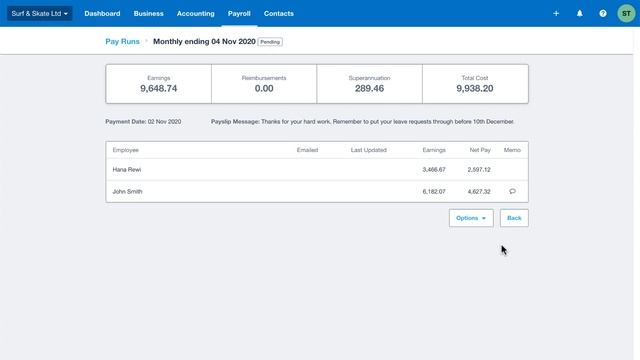Click the Total Cost value 9,938.20
This screenshot has height=360, width=640.
475,89
